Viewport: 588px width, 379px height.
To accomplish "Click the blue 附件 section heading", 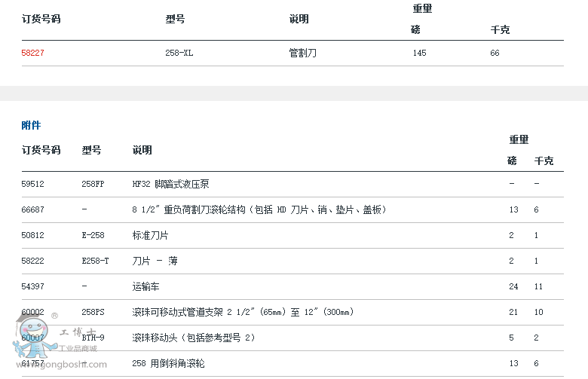I will (31, 125).
